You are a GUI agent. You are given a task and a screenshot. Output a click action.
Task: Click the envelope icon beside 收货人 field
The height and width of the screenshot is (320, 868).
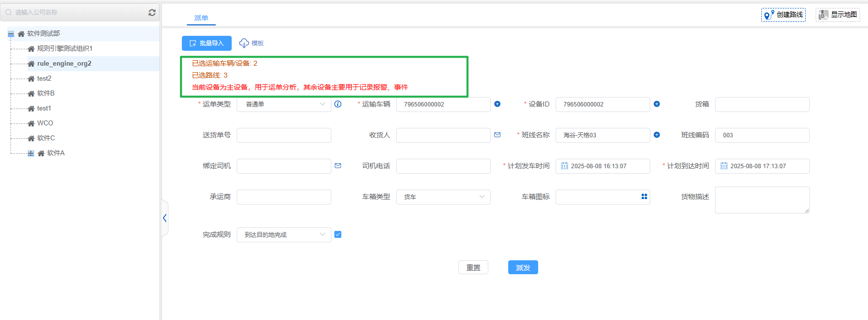[x=497, y=135]
